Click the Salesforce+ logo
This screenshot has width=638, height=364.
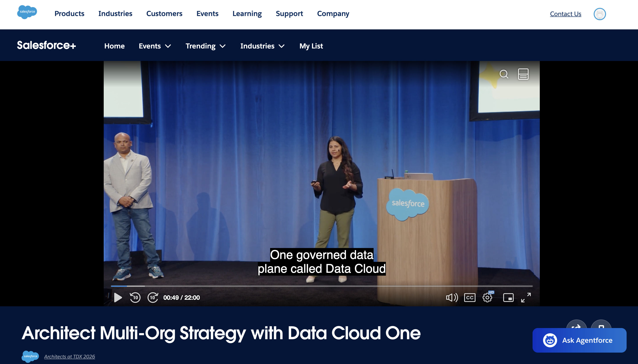click(x=46, y=45)
